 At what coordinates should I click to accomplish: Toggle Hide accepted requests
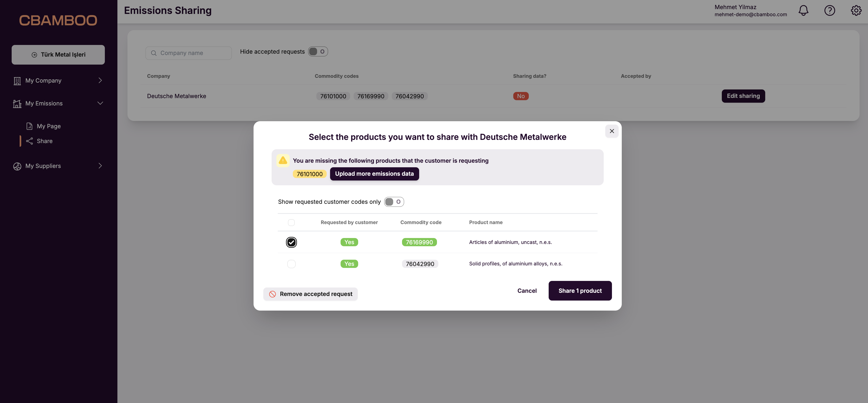click(x=318, y=51)
